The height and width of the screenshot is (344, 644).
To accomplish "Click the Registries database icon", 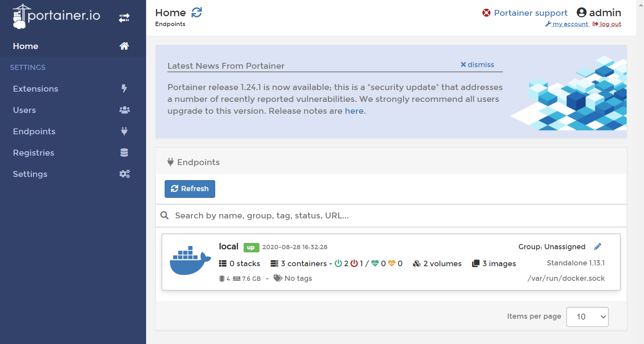I will tap(124, 153).
